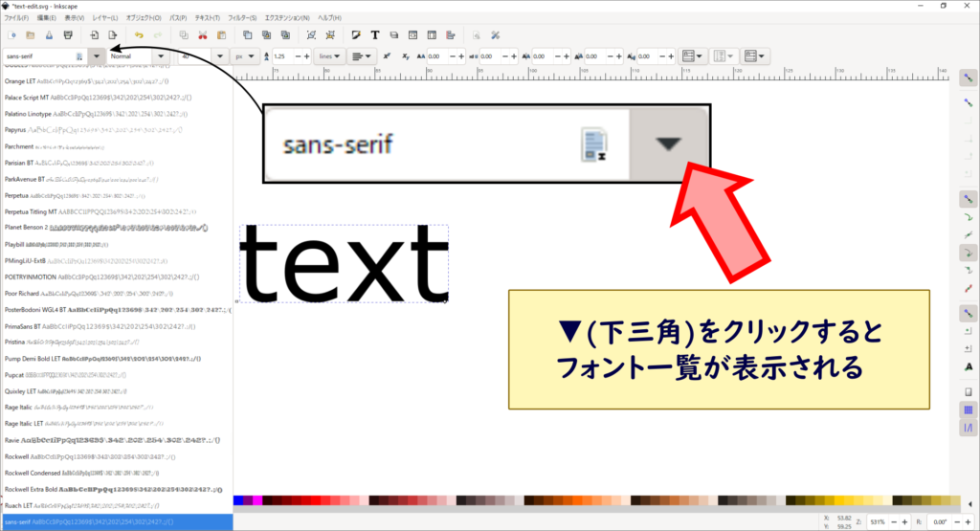The height and width of the screenshot is (531, 980).
Task: Toggle snap to grids button
Action: tap(969, 409)
